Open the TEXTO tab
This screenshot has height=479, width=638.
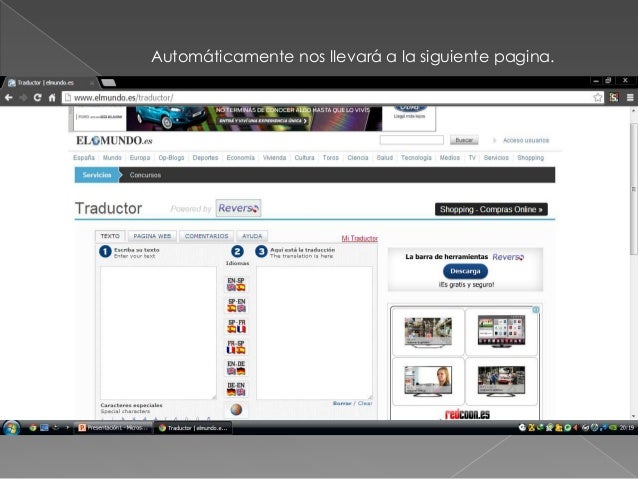click(110, 236)
